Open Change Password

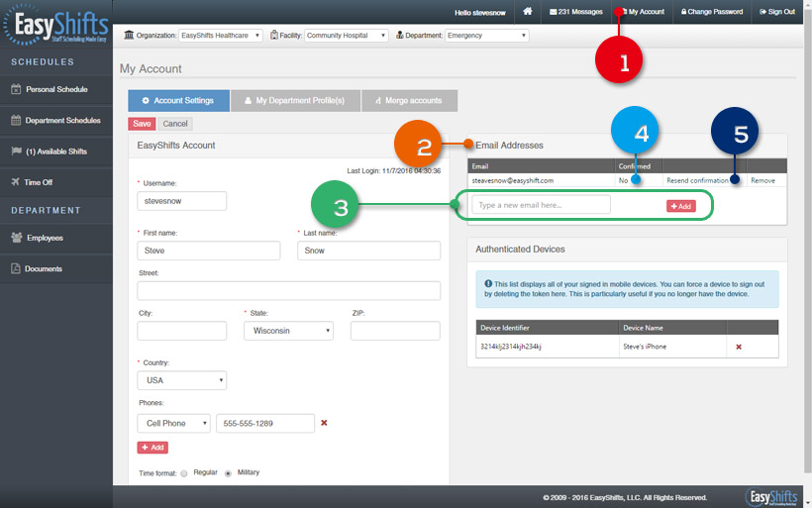point(712,12)
